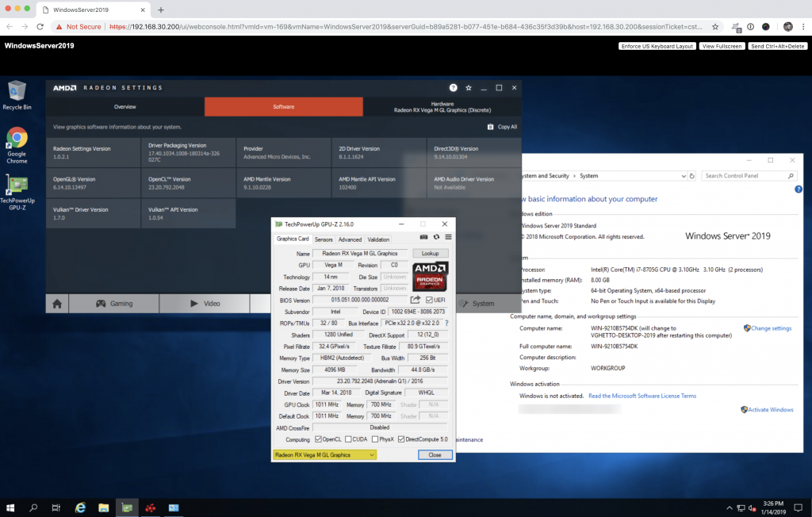The image size is (812, 517).
Task: Click Enforce US Keyboard Layout button
Action: click(657, 46)
